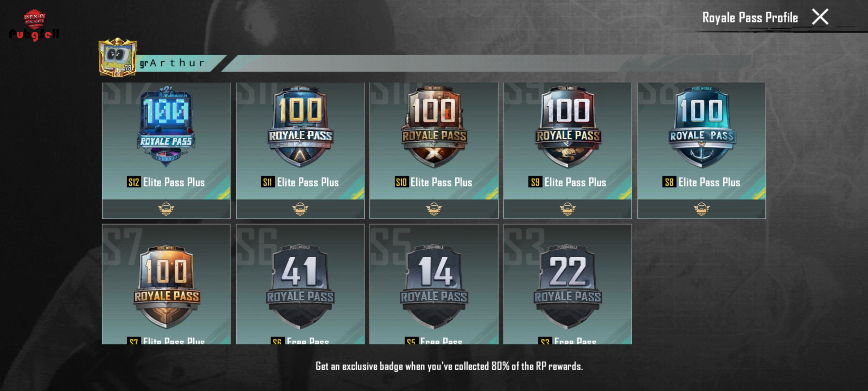The width and height of the screenshot is (868, 391).
Task: Click helmet emblem under S11 Elite Pass Plus
Action: coord(300,209)
